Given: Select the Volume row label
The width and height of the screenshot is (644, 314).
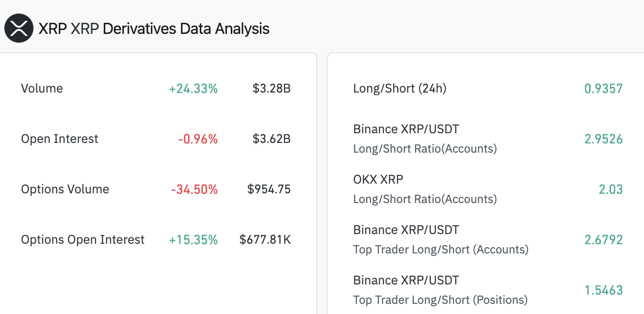Looking at the screenshot, I should (x=42, y=89).
